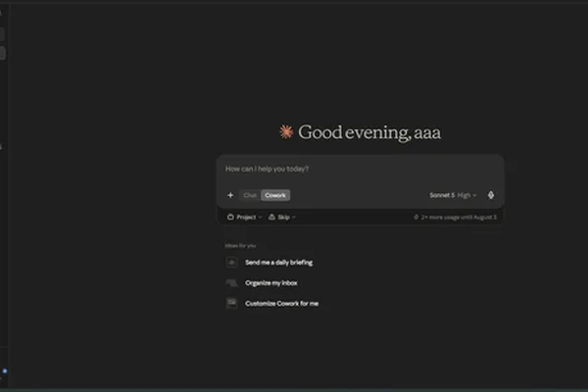Click the more usage until August 5 link
Image resolution: width=588 pixels, height=392 pixels.
[x=459, y=217]
